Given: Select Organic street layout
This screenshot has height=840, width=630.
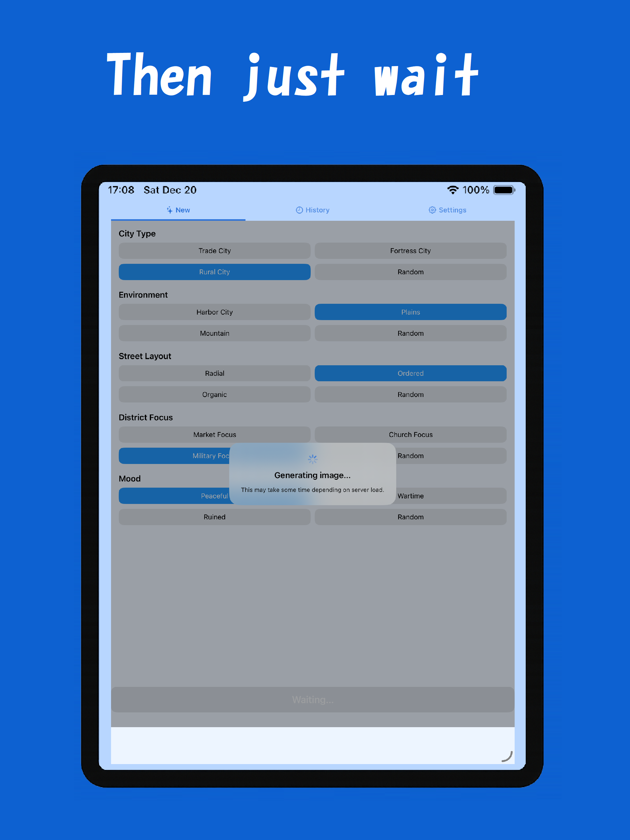Looking at the screenshot, I should (214, 394).
